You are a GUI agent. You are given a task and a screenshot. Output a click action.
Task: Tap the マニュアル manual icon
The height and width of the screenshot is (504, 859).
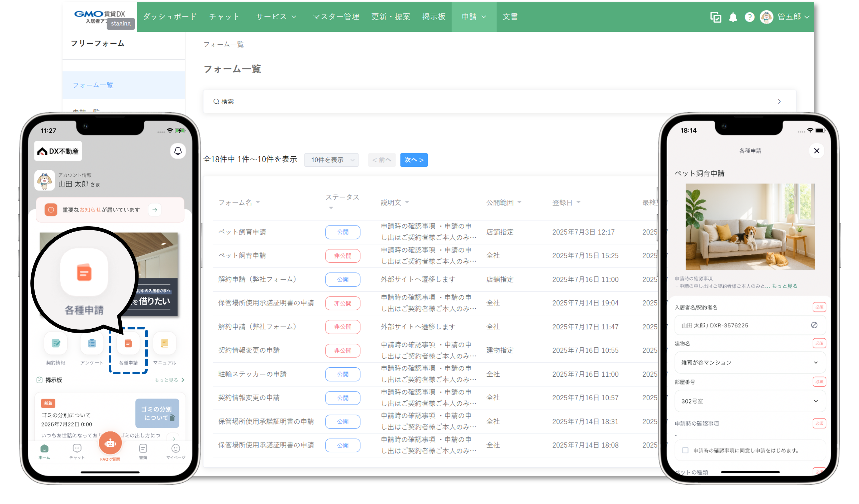(164, 343)
